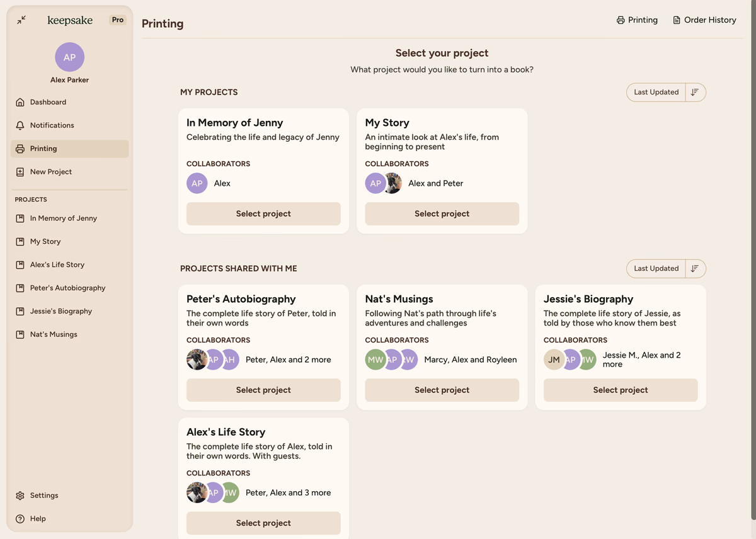Open the Printing tab in top bar
The image size is (756, 539).
(637, 20)
